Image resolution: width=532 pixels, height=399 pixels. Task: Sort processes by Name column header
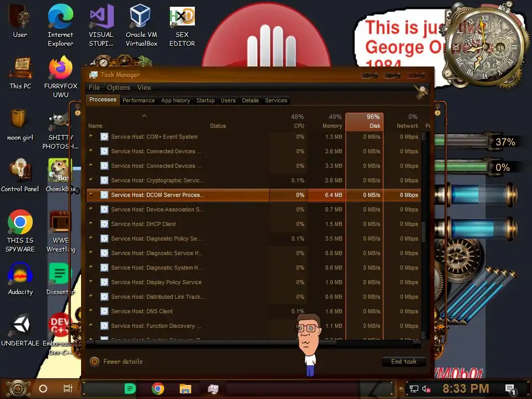coord(144,122)
